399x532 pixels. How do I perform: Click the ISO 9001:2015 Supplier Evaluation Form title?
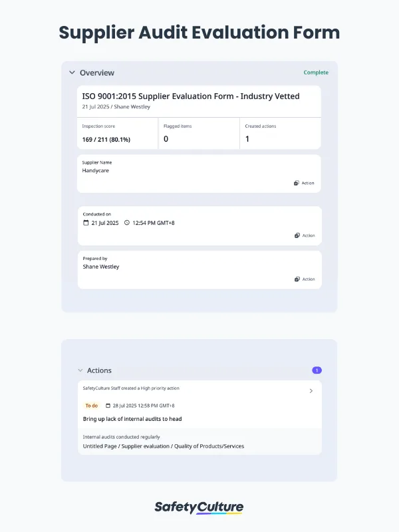point(191,96)
